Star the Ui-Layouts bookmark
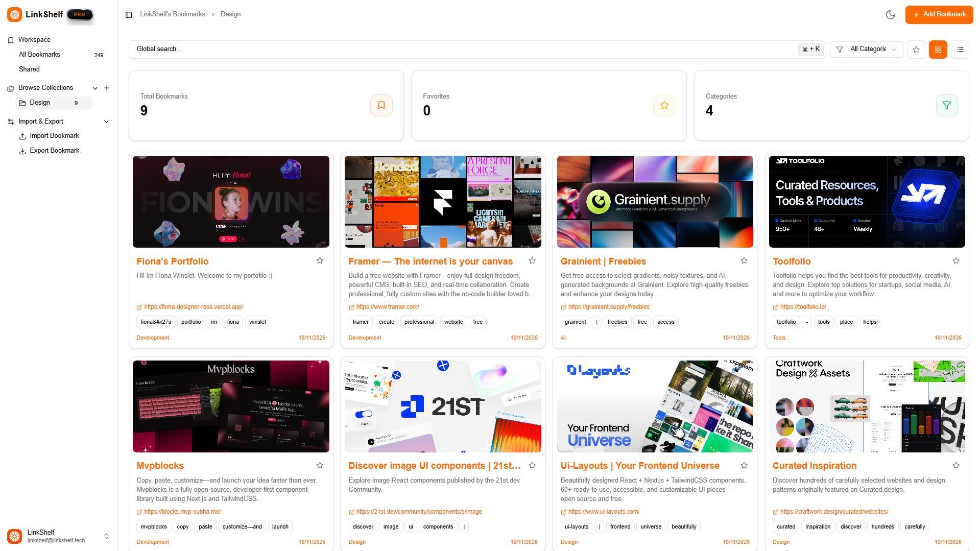 pyautogui.click(x=744, y=466)
